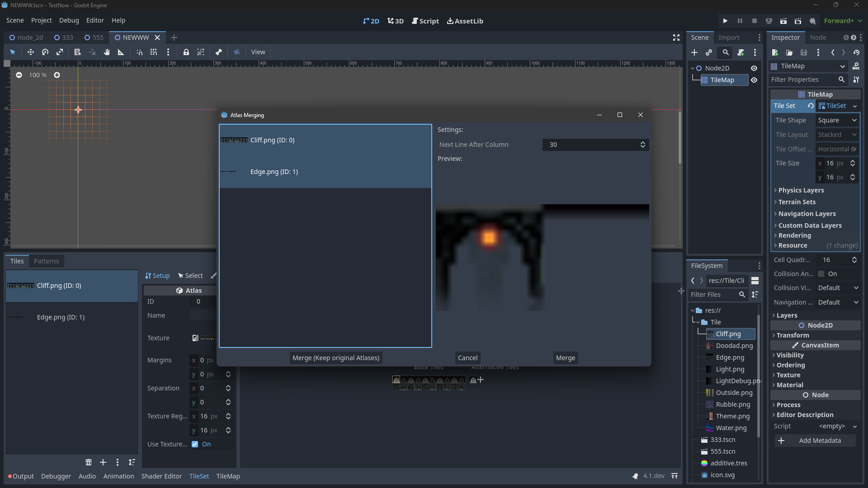Uncheck the Use Texture padding checkbox

pyautogui.click(x=195, y=444)
